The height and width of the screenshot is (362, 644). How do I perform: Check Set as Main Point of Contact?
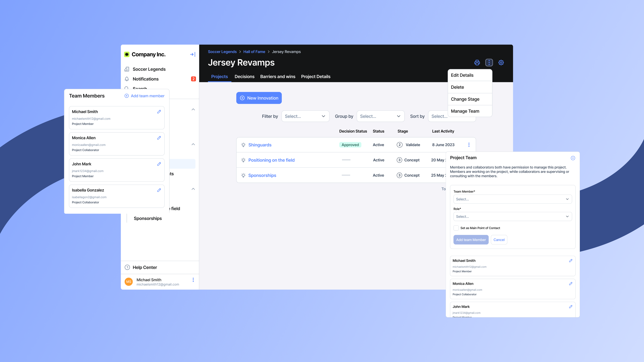pyautogui.click(x=456, y=228)
